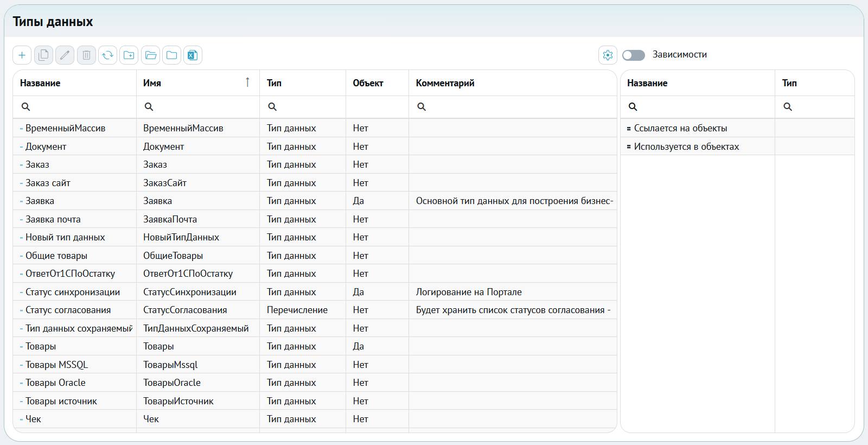868x445 pixels.
Task: Select the 'Товары MSSQL' row
Action: tap(315, 365)
